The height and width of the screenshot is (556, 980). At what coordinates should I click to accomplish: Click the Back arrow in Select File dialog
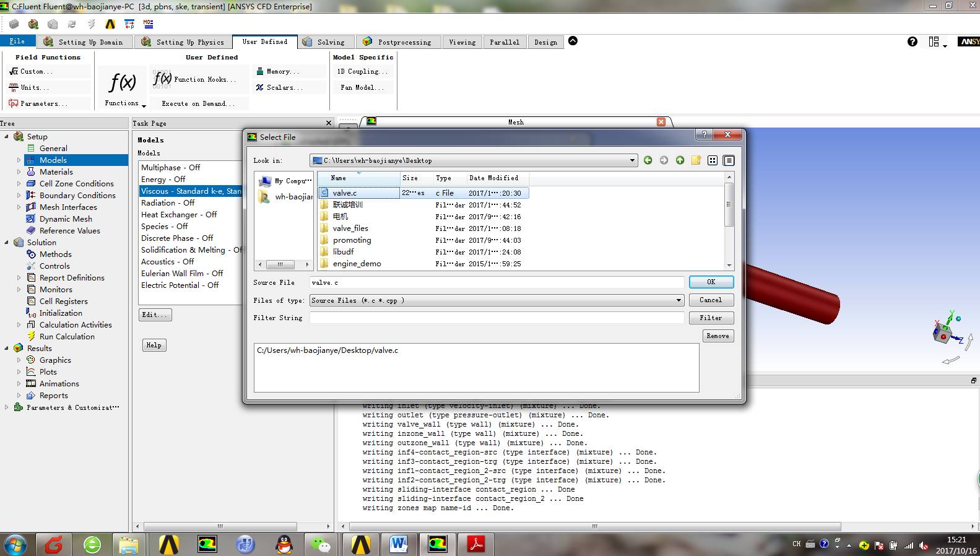coord(648,160)
